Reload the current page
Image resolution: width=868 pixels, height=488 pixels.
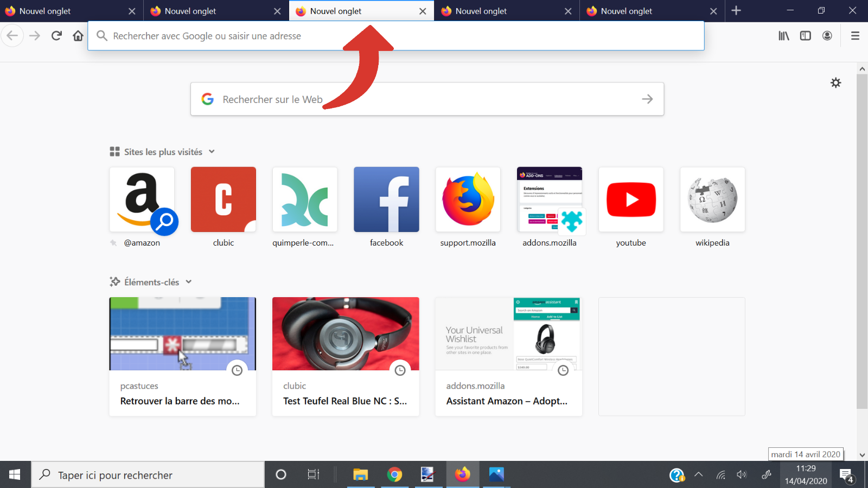tap(56, 35)
